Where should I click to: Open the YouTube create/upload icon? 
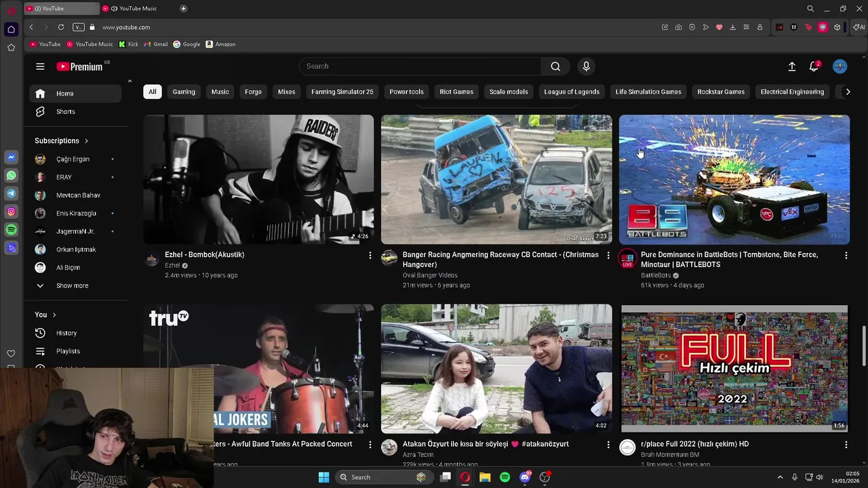coord(791,66)
